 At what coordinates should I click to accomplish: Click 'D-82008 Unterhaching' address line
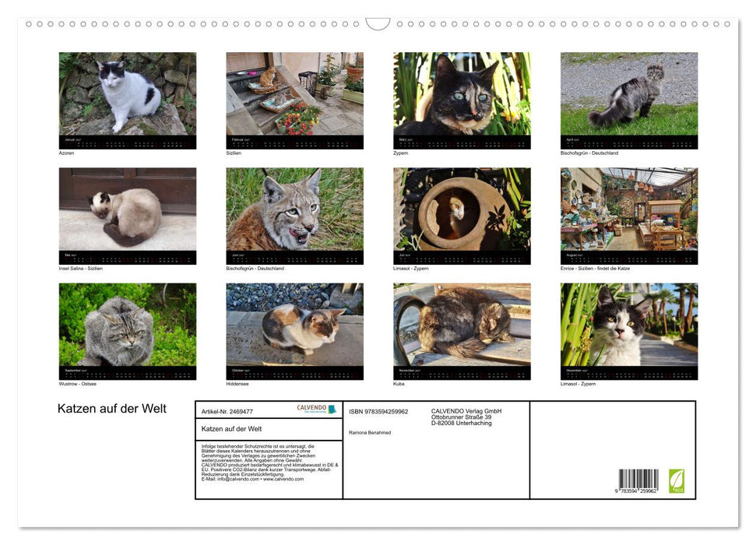coord(462,423)
